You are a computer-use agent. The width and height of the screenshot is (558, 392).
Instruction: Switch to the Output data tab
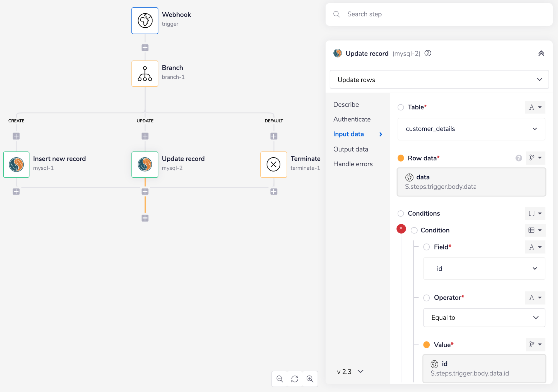tap(350, 149)
